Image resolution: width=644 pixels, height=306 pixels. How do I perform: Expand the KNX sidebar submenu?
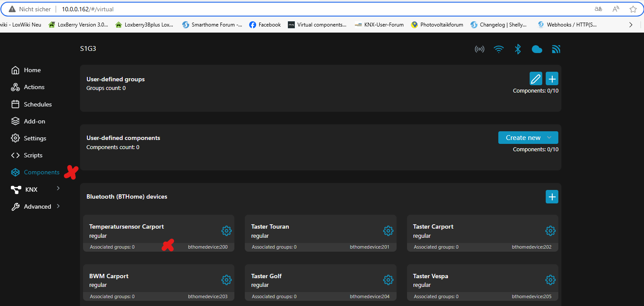click(58, 189)
